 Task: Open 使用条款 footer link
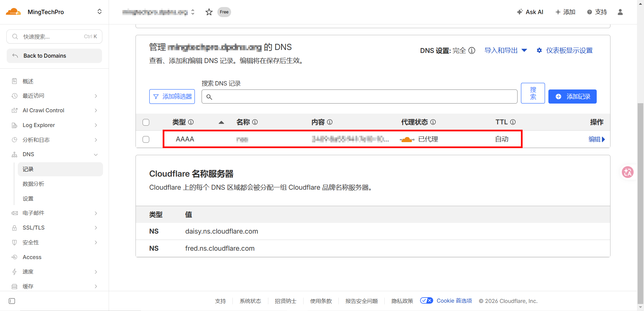pos(321,301)
